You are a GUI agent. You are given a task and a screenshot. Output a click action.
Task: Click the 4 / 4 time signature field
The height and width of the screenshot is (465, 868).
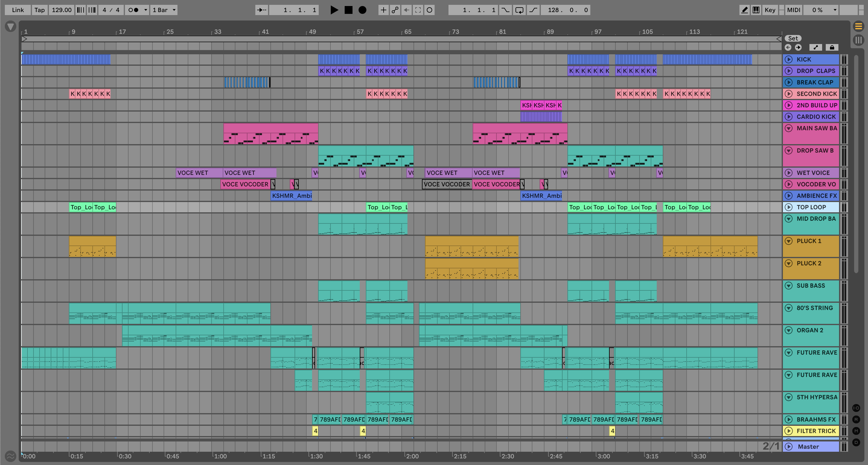point(111,10)
